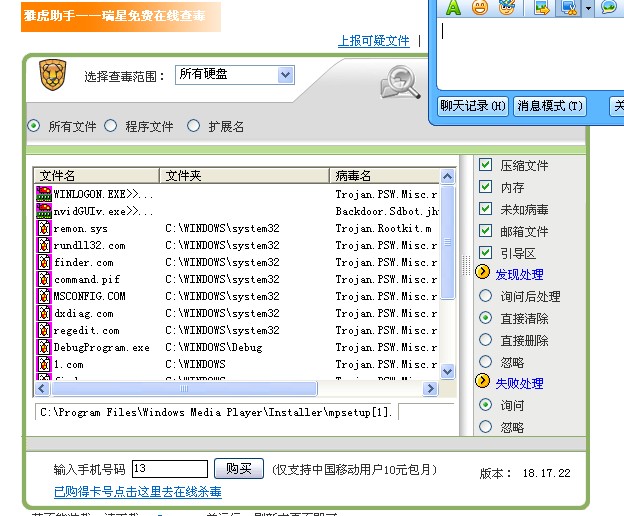Click the send picture icon in chat toolbar
The height and width of the screenshot is (516, 624).
[542, 8]
